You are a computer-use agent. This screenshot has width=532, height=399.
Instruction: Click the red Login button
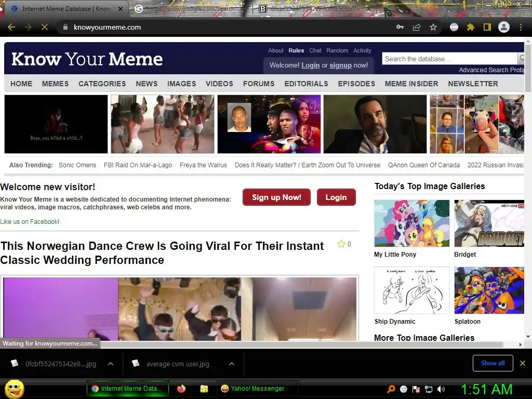(336, 197)
